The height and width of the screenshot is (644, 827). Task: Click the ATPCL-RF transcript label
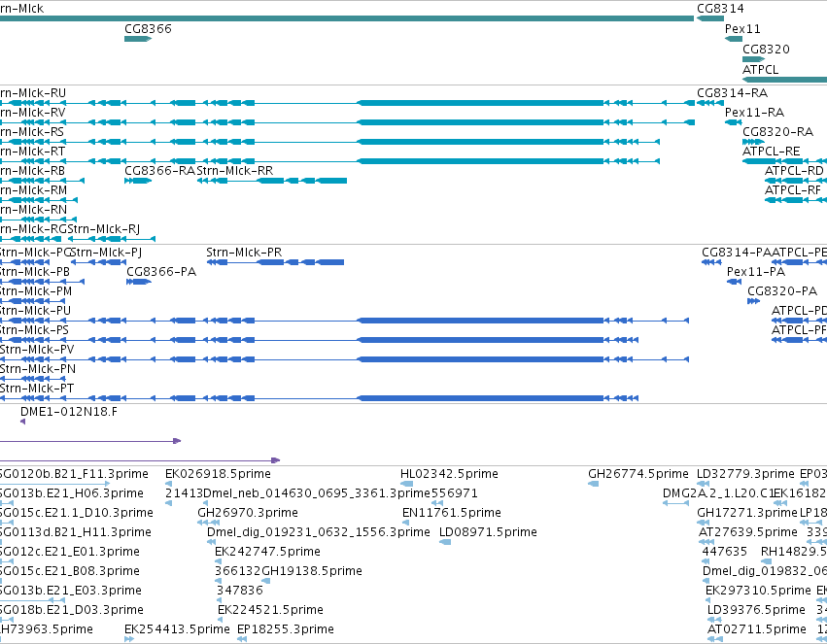[793, 190]
